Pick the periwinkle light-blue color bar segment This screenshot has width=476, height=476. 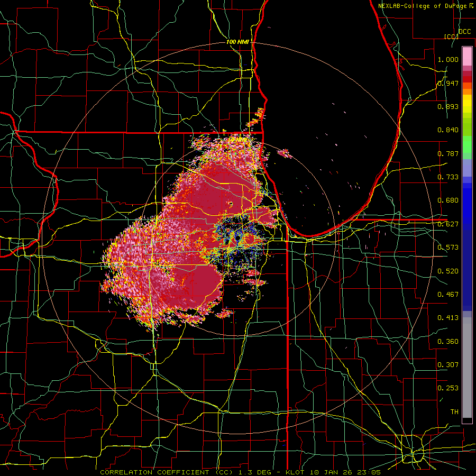click(x=467, y=168)
